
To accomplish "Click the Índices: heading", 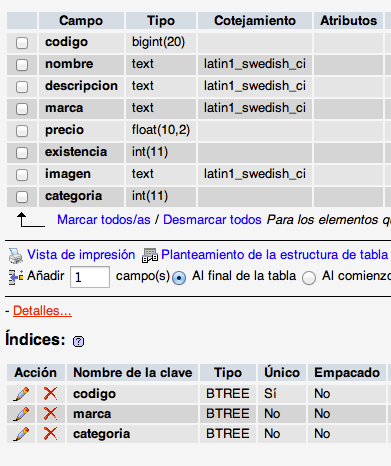I will (x=35, y=339).
